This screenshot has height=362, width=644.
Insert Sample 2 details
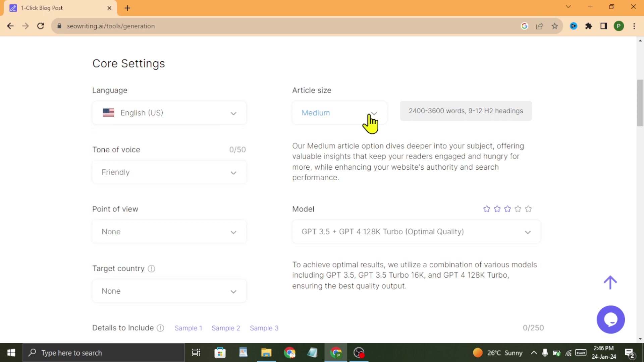(x=226, y=328)
